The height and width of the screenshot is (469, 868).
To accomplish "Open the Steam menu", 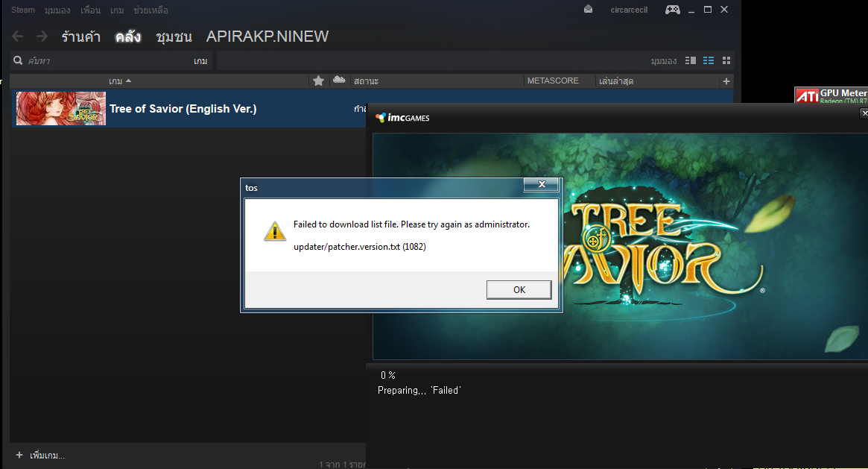I will coord(23,10).
